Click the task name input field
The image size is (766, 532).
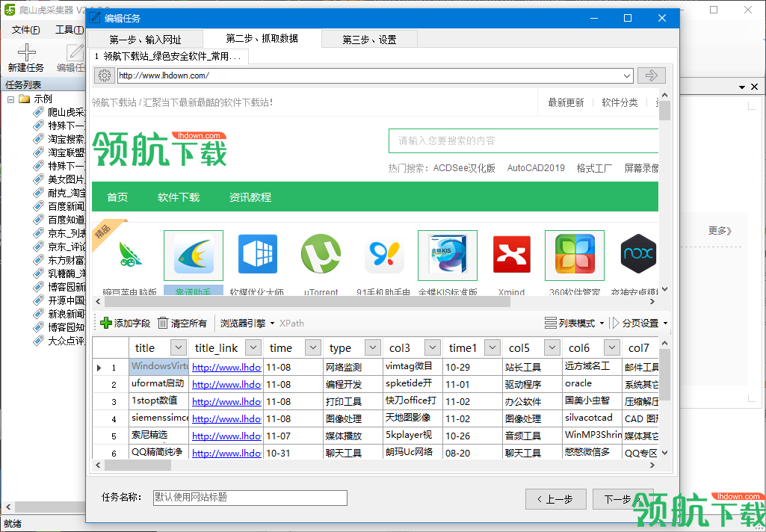pos(250,498)
